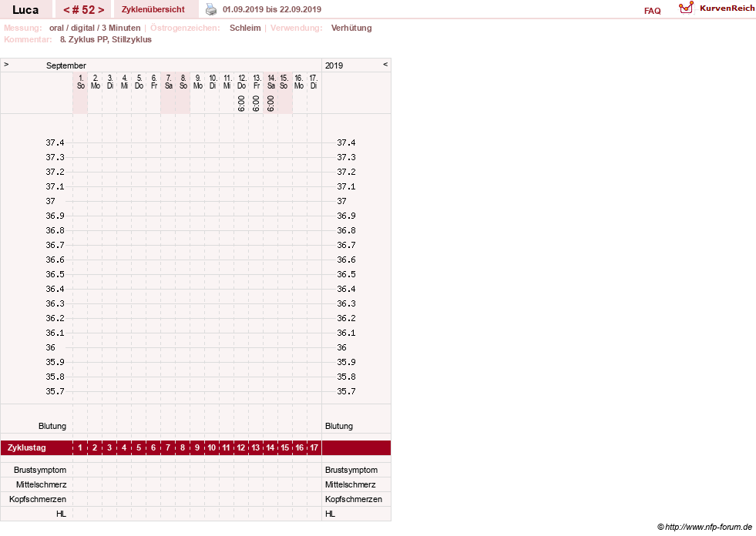Click the date range 01.09.2019 bis 22.09.2019
This screenshot has width=756, height=536.
point(272,9)
